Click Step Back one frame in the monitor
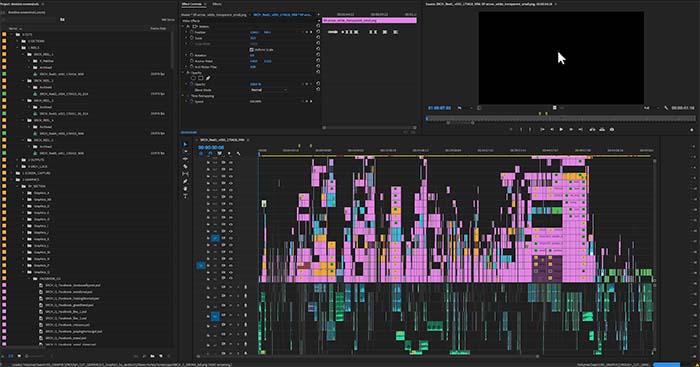This screenshot has height=367, width=700. pos(552,129)
